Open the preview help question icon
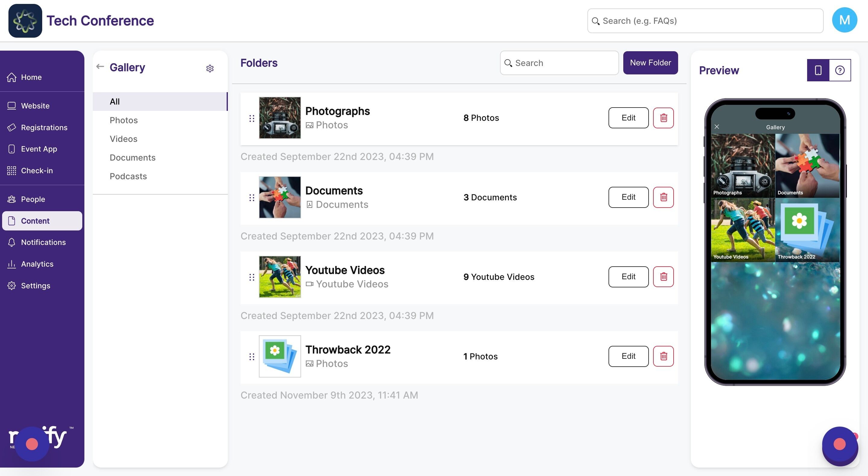This screenshot has width=868, height=476. point(840,70)
